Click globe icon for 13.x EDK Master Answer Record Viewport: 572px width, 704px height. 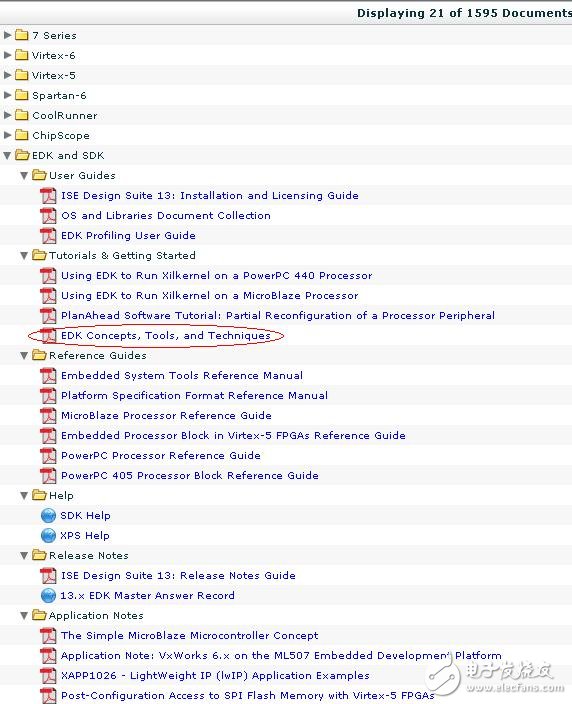(x=48, y=596)
